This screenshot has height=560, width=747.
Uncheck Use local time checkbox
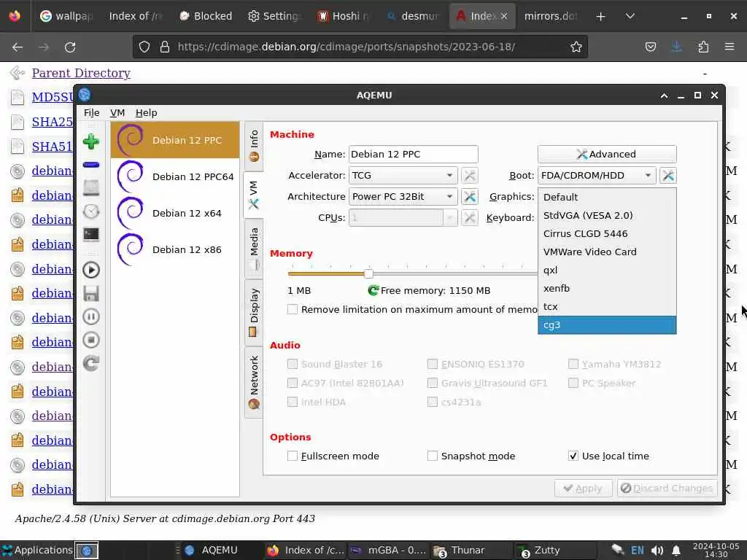573,456
